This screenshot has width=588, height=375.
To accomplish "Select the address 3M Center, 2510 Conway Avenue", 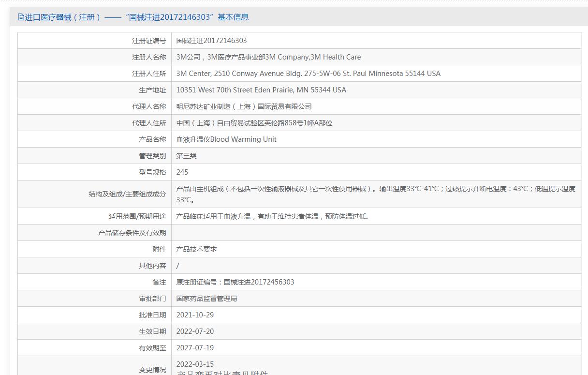I will point(308,74).
